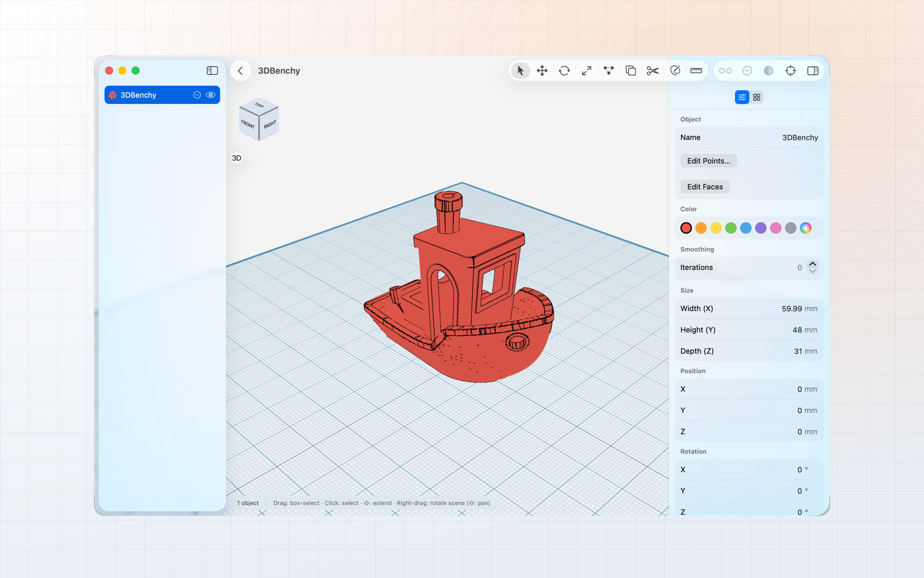
Task: Pick the green color swatch
Action: pos(731,228)
